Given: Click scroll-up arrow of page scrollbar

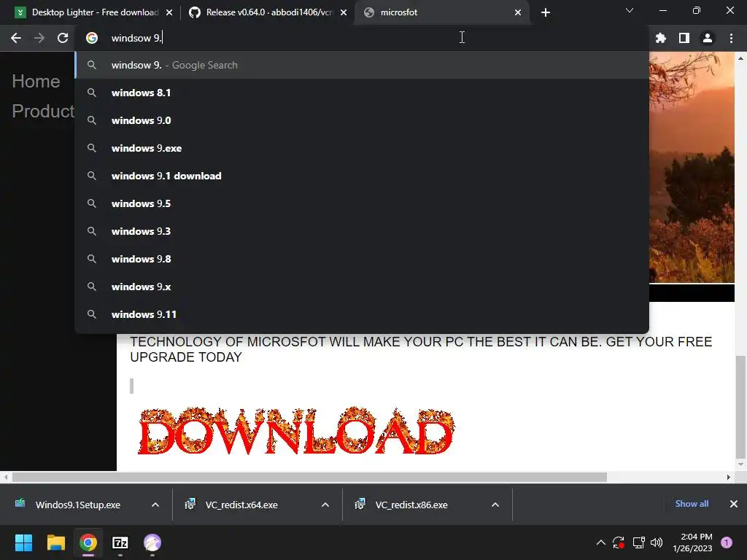Looking at the screenshot, I should [x=740, y=58].
